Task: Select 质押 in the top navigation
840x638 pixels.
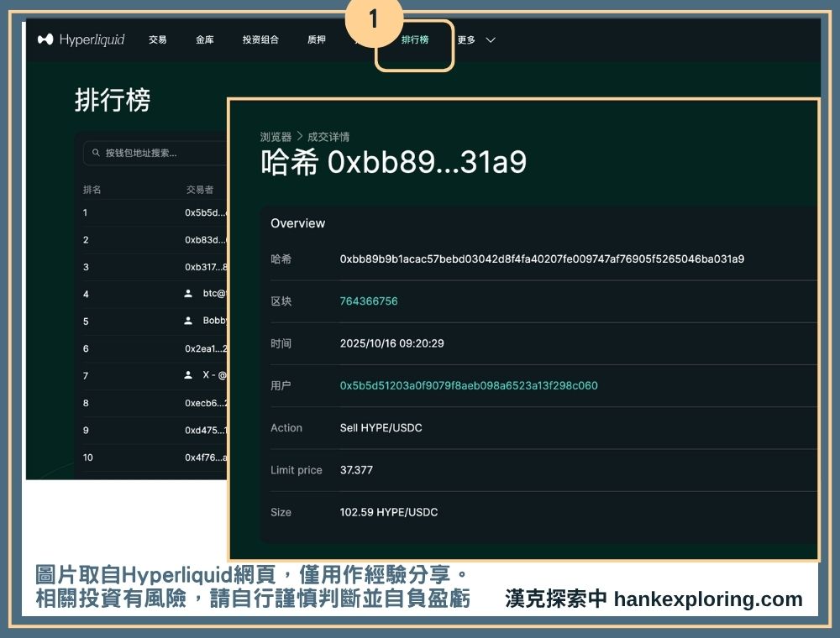Action: point(317,39)
